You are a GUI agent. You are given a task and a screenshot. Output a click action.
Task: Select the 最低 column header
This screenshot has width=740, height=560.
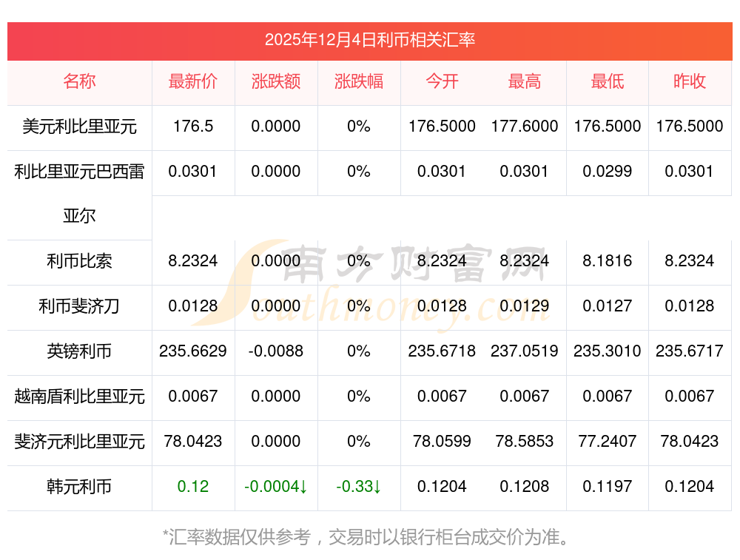click(608, 81)
